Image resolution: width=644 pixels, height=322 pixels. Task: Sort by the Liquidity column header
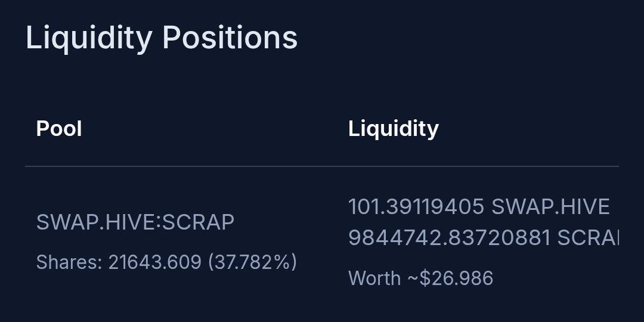(x=393, y=128)
